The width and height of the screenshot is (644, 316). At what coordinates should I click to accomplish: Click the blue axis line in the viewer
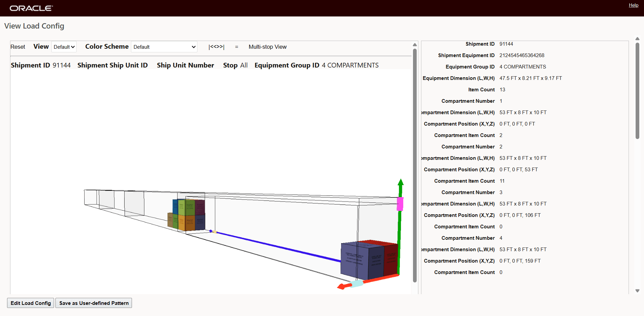(x=279, y=247)
